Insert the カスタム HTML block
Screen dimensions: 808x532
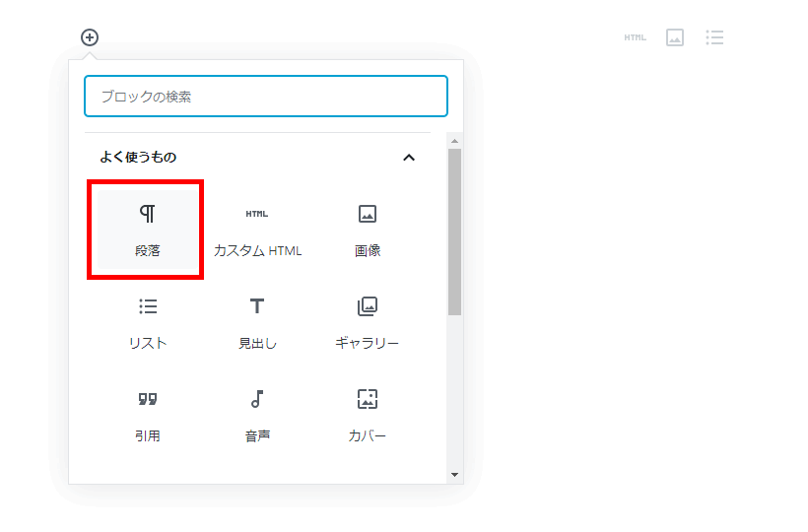click(257, 230)
